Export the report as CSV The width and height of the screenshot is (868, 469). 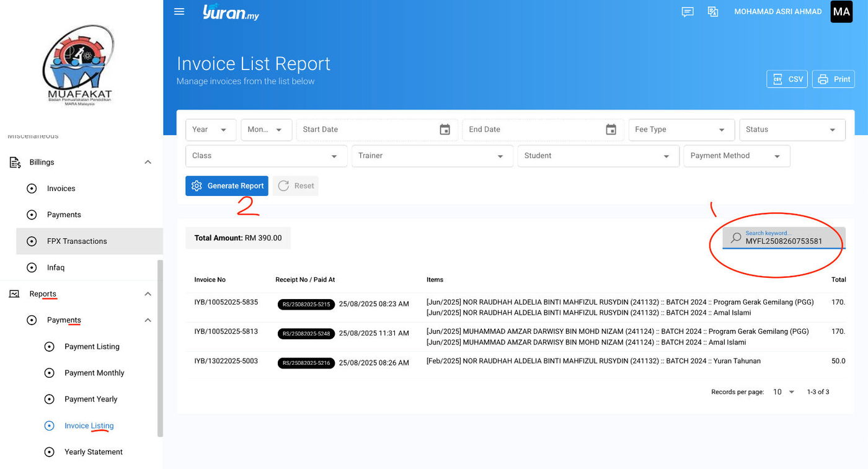pos(787,79)
